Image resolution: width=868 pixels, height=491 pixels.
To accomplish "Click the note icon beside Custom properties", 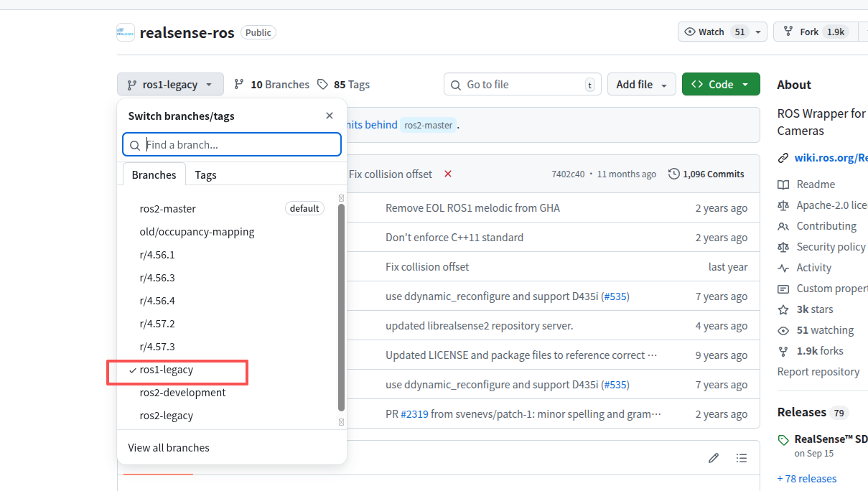I will click(783, 289).
